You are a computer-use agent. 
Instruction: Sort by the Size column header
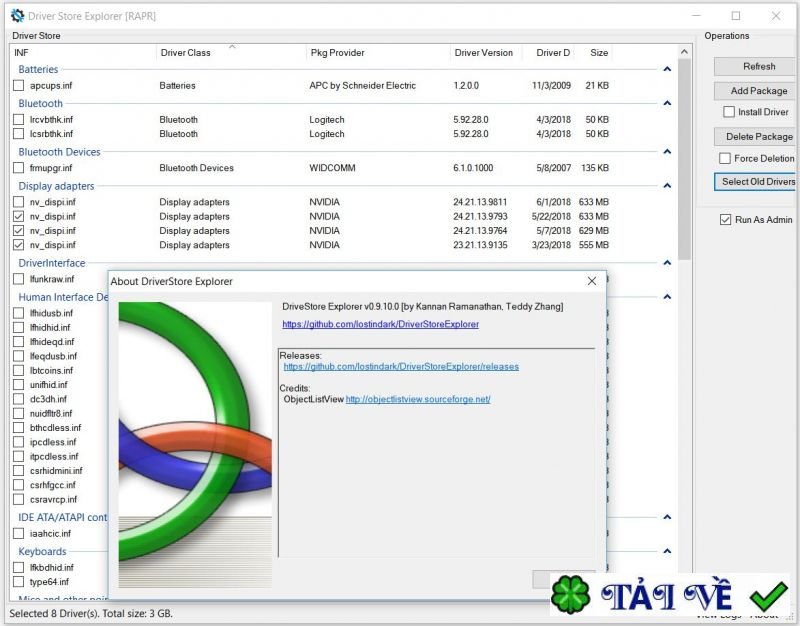click(x=594, y=53)
